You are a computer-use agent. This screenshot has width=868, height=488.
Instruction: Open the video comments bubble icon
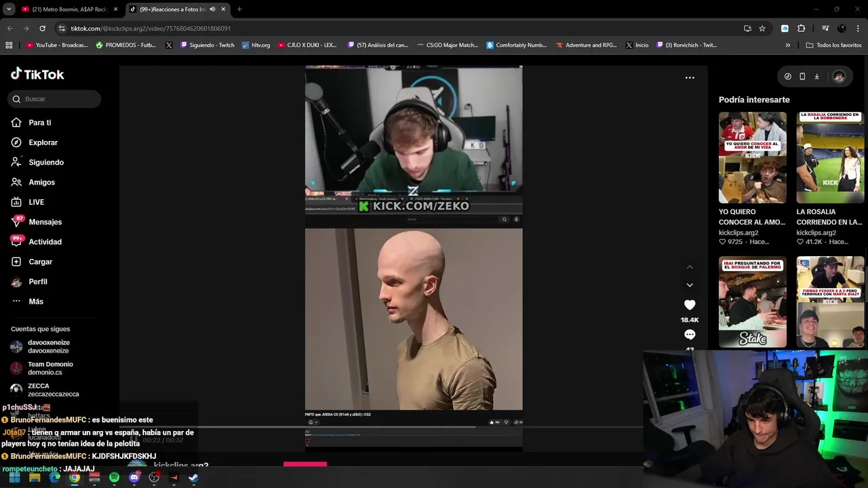click(690, 335)
